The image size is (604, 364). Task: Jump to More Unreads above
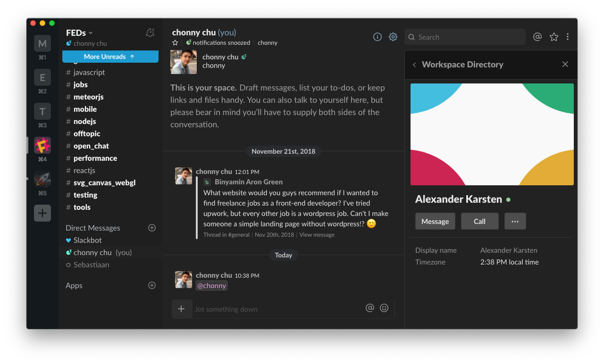coord(110,57)
